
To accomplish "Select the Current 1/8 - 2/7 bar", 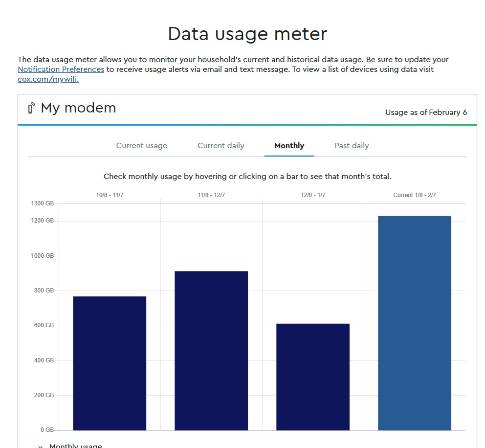I will pyautogui.click(x=415, y=323).
